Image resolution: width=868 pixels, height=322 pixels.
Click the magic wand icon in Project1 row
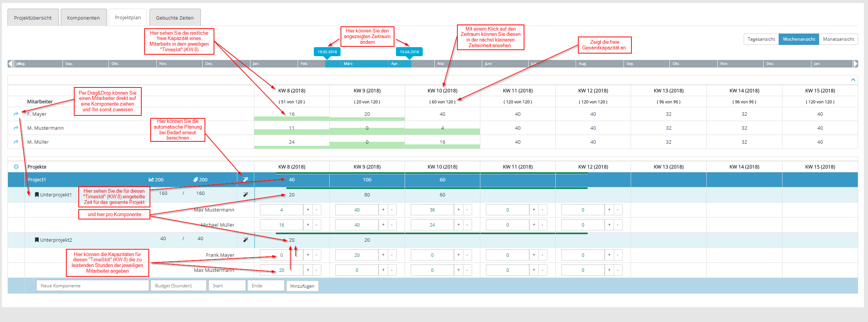[246, 179]
